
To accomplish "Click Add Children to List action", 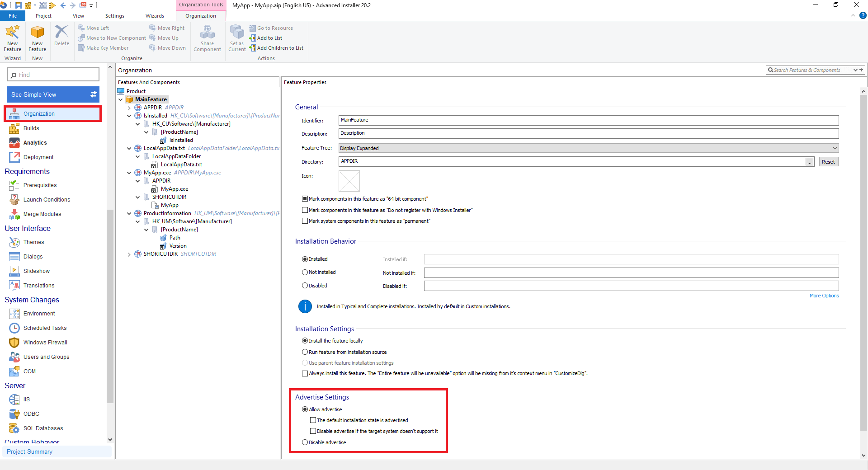I will (276, 48).
